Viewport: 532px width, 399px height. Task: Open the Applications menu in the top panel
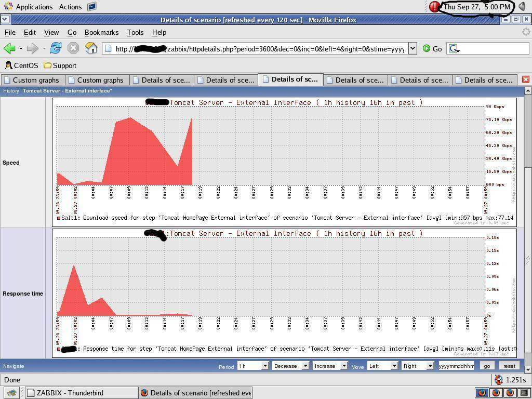28,6
